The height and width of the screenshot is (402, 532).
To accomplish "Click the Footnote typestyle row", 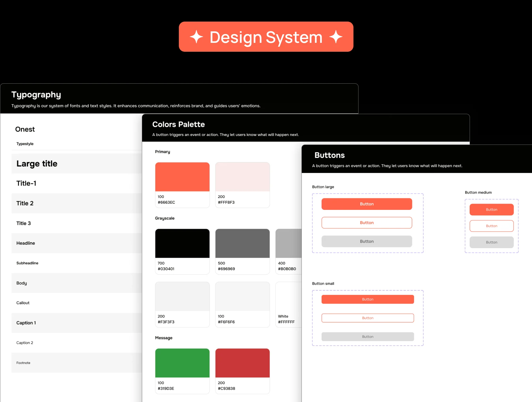I will coord(77,363).
